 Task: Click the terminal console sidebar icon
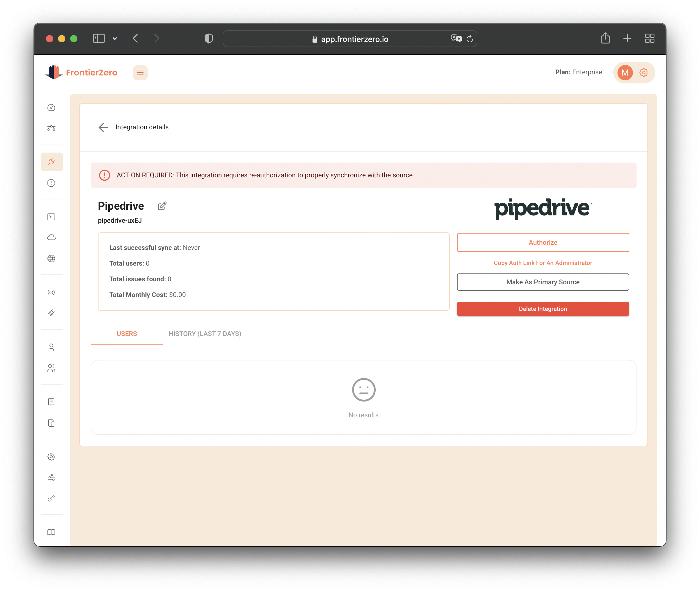pos(51,217)
